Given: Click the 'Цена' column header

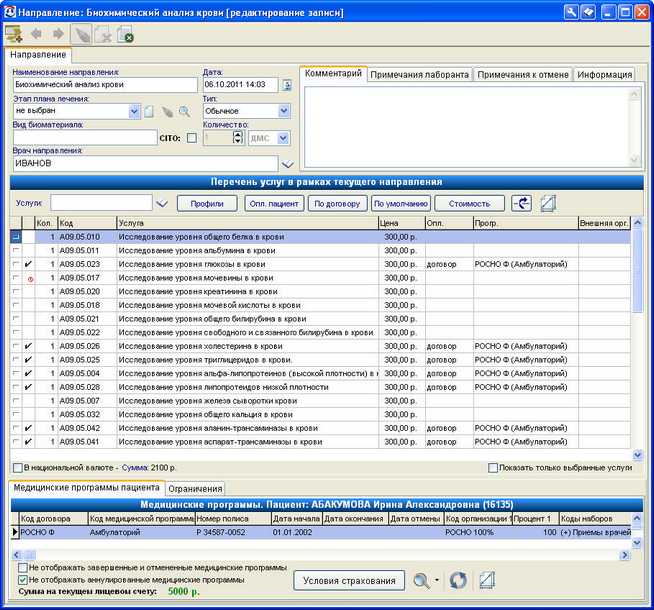Looking at the screenshot, I should (x=402, y=223).
